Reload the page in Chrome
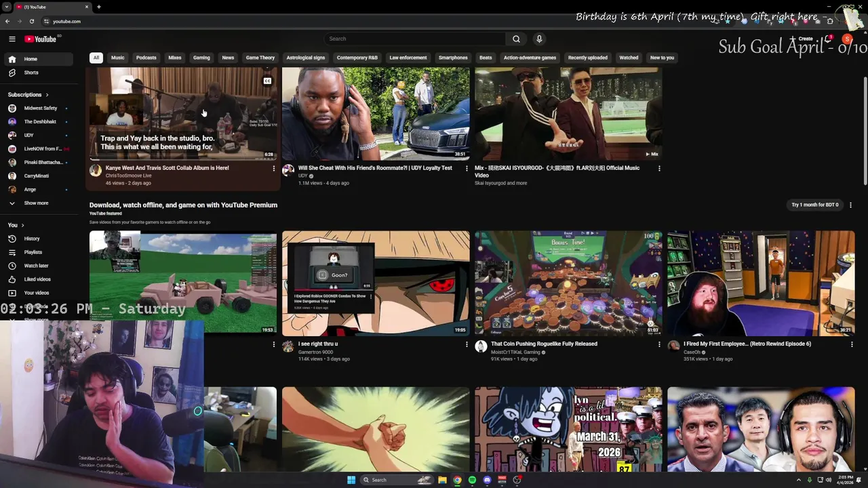 coord(31,21)
